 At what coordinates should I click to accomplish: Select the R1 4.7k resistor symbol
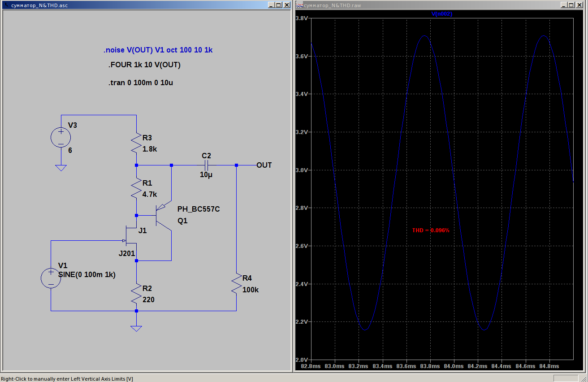(x=136, y=189)
